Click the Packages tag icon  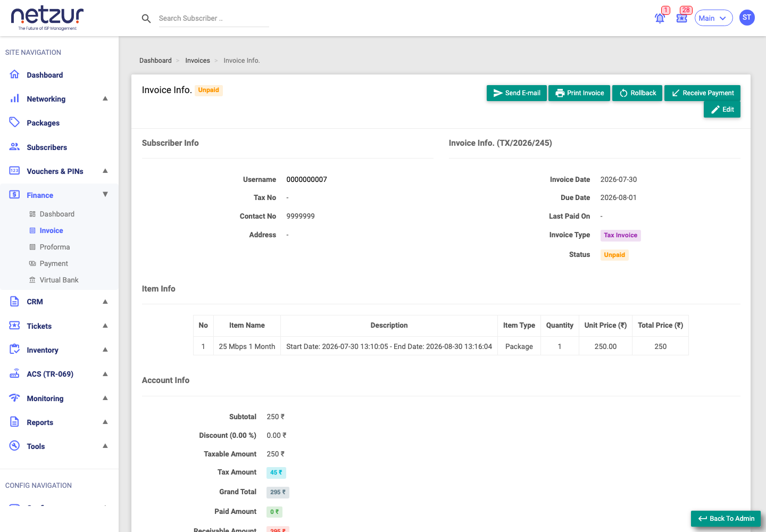[x=14, y=122]
